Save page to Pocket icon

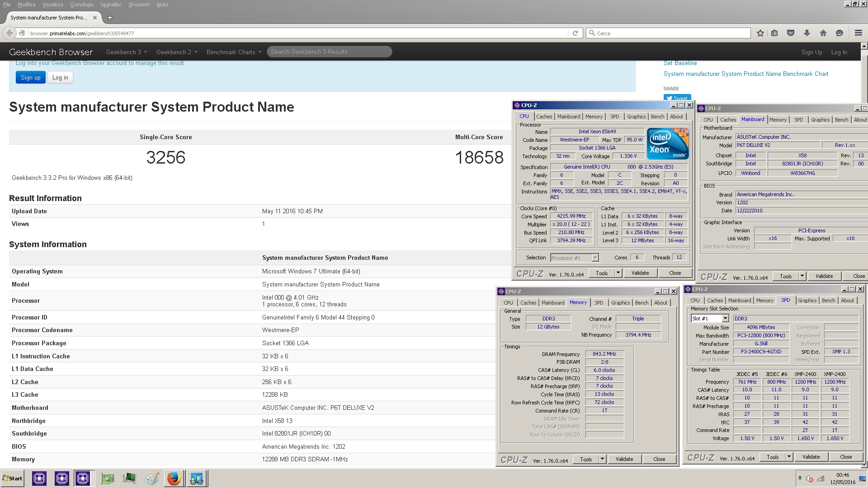tap(791, 33)
